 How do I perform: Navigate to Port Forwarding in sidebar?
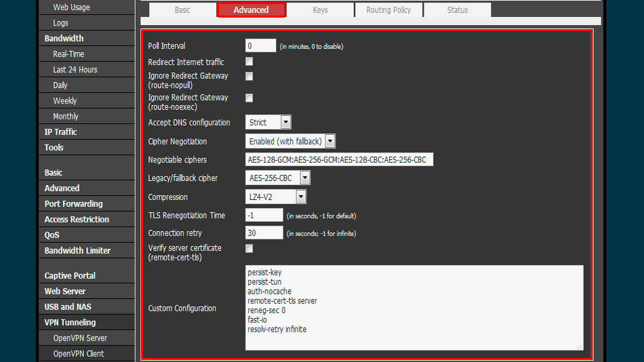[x=74, y=203]
